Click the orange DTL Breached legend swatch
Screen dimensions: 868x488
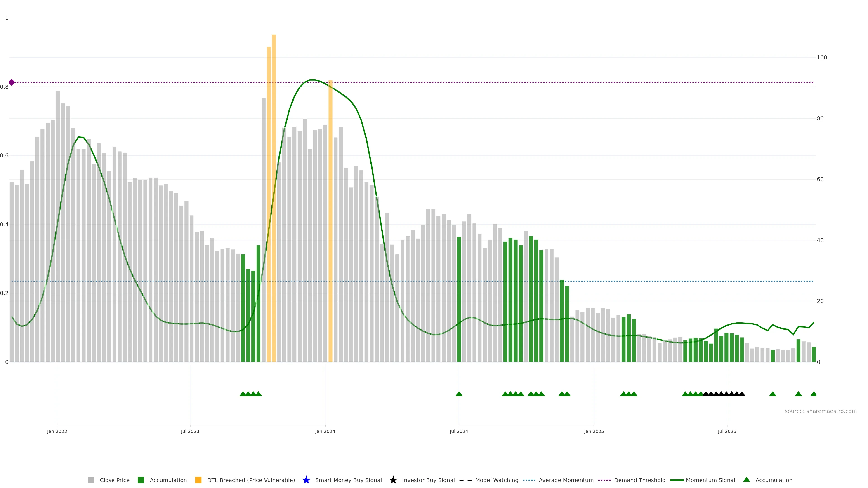(x=198, y=480)
